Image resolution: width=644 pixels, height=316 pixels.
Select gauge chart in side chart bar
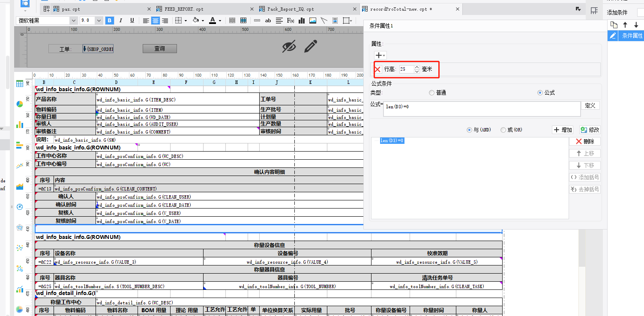coord(19,207)
